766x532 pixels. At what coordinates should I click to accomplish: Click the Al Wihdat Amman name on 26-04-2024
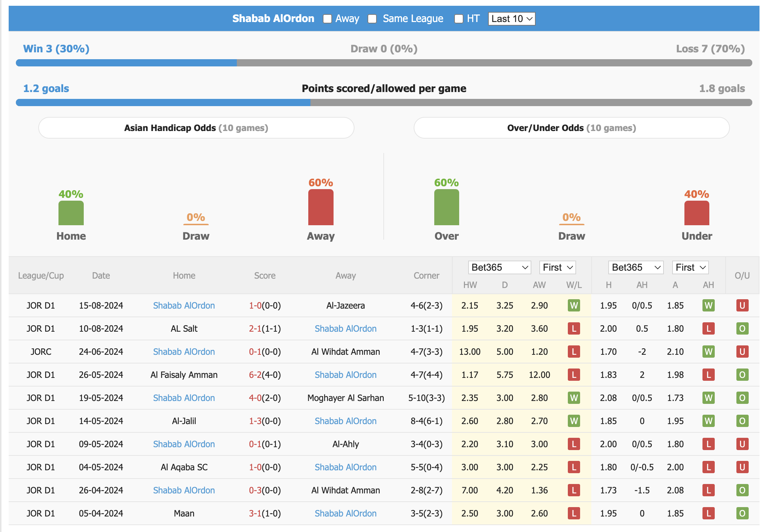345,490
